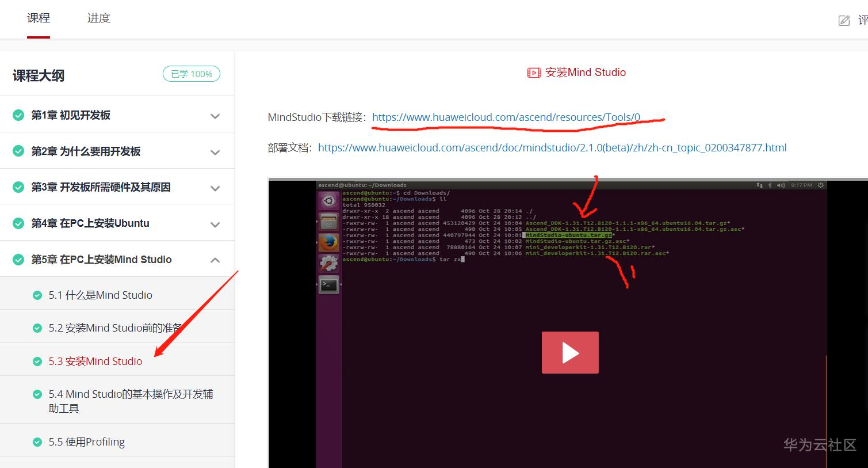Click check icon beside lesson 5.3
Viewport: 868px width, 468px height.
pyautogui.click(x=37, y=362)
